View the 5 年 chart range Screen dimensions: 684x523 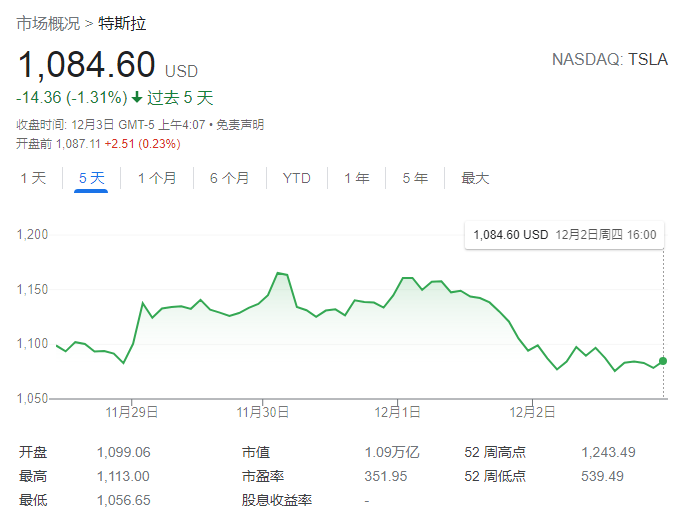click(415, 178)
